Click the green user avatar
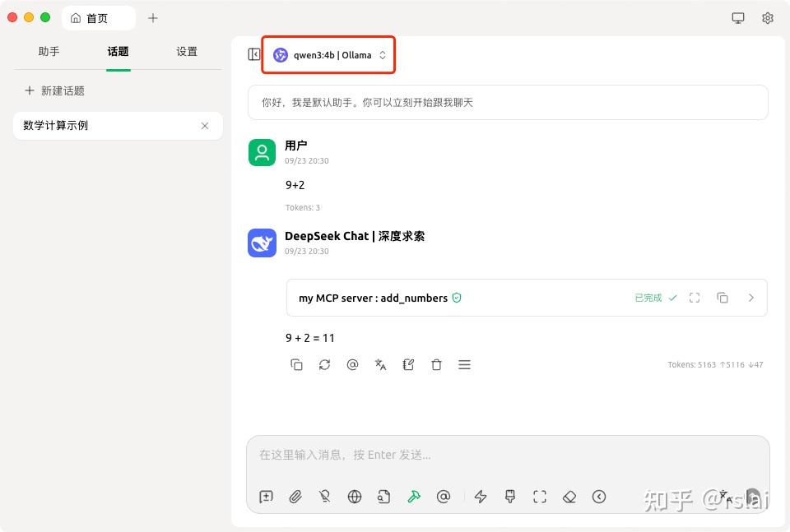This screenshot has height=532, width=790. [x=262, y=152]
